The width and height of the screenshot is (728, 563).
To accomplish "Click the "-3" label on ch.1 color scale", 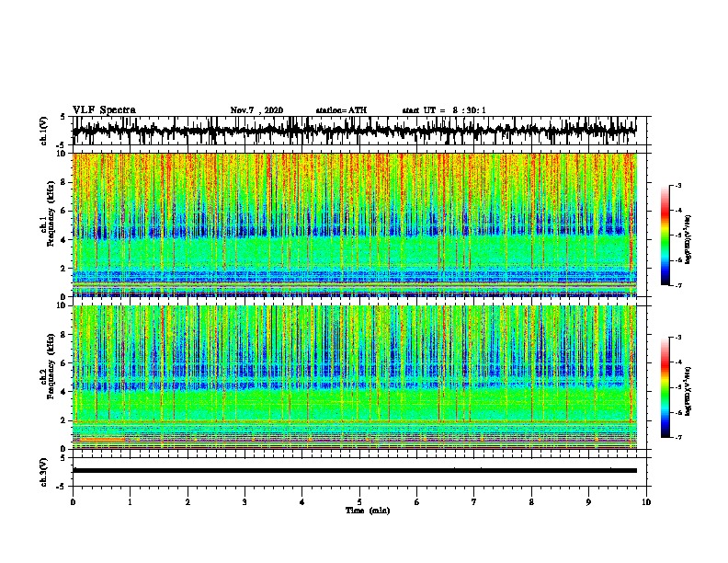I will pos(677,186).
